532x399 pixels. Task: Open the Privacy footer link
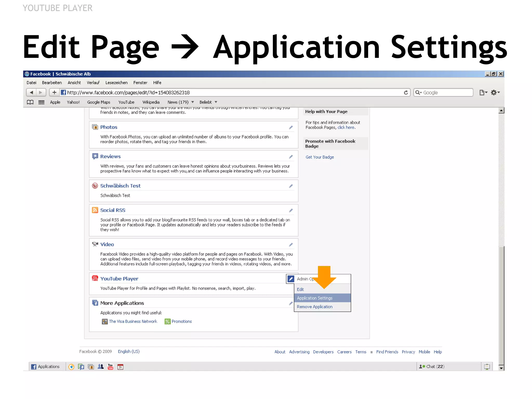(x=408, y=352)
